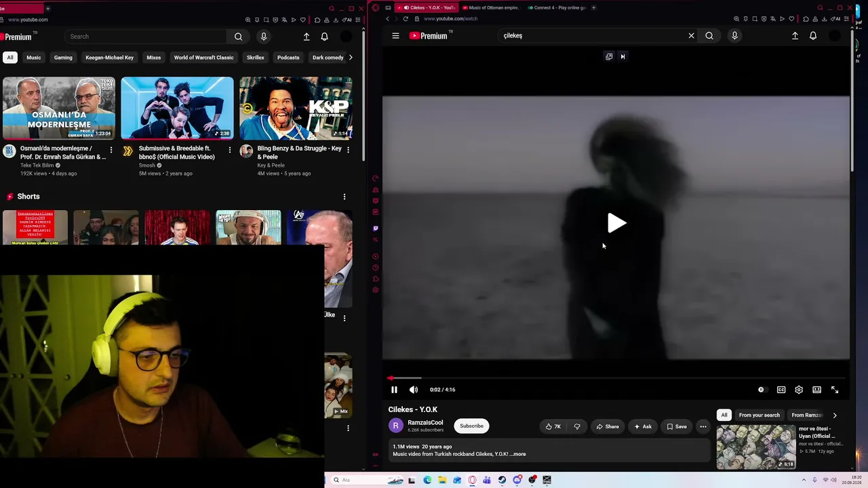
Task: Open Microsoft Edge from the Windows taskbar
Action: 427,480
